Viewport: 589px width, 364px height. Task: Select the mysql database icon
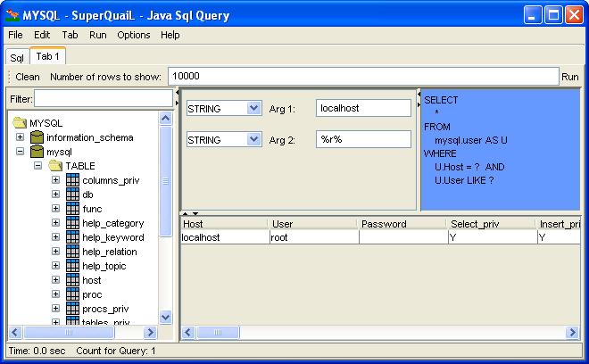coord(37,152)
